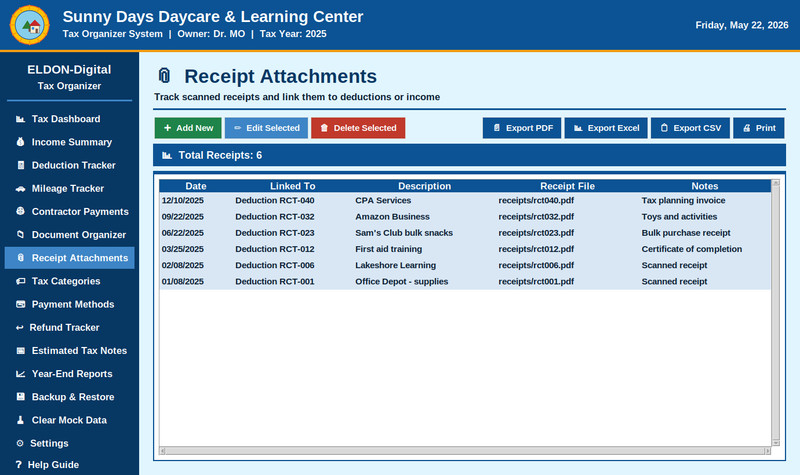Click horizontal scrollbar right arrow

click(x=767, y=451)
